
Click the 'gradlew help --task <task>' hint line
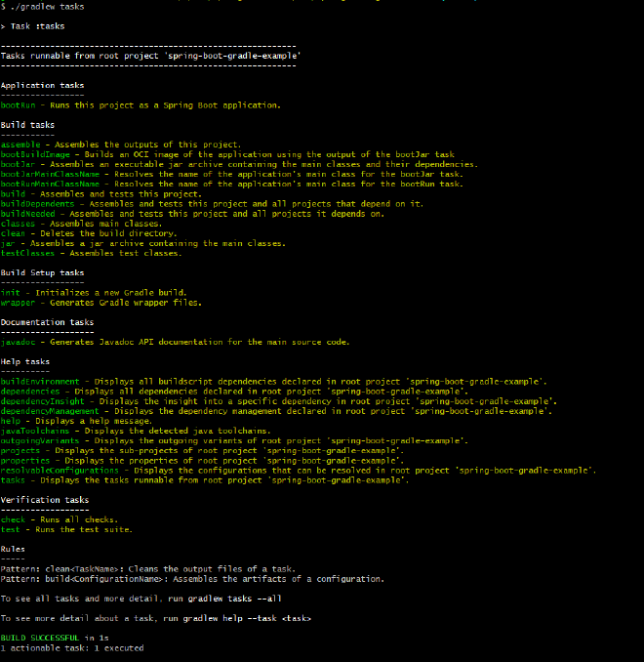(x=156, y=618)
